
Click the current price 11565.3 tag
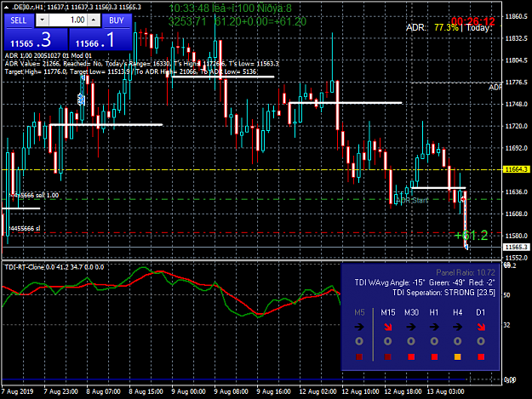517,247
